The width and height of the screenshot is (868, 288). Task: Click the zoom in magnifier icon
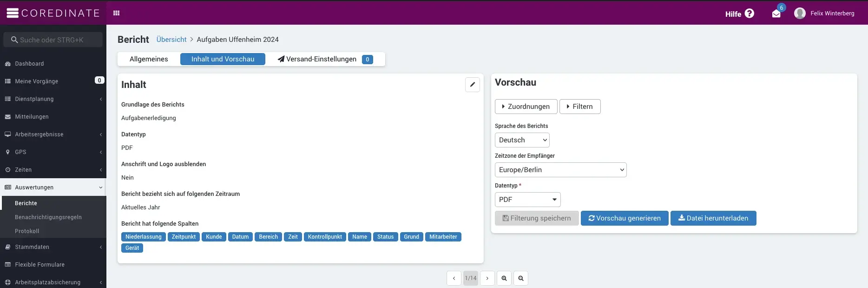[x=504, y=278]
